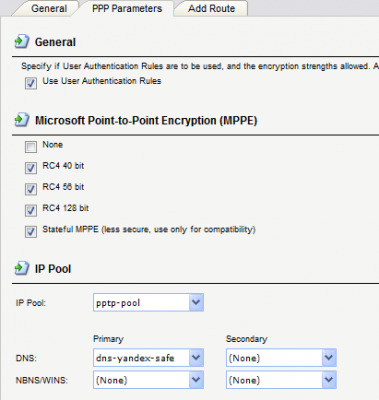The width and height of the screenshot is (379, 400).
Task: Uncheck Use User Authentication Rules
Action: tap(31, 83)
